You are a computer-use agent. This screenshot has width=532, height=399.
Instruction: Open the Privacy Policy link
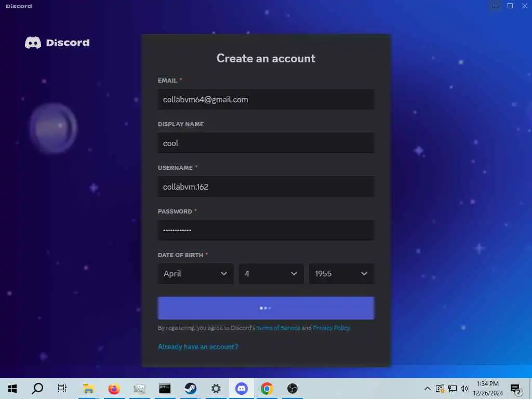[331, 328]
